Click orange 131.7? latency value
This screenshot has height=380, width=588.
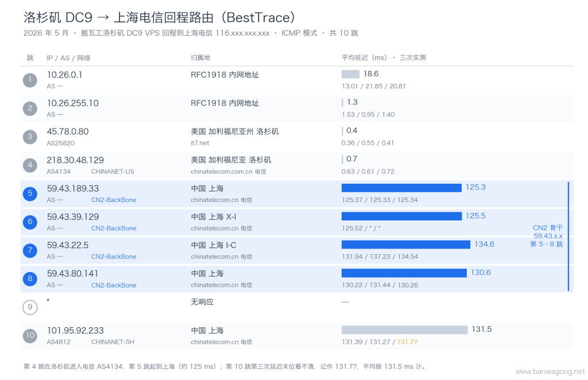407,342
